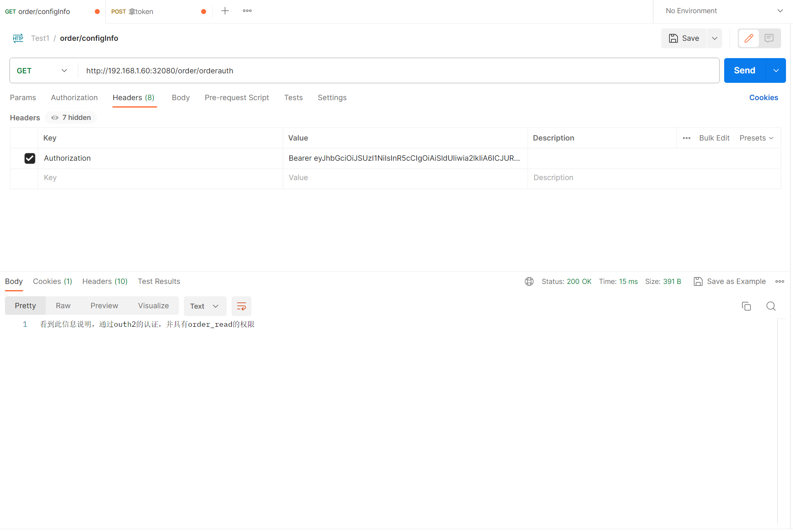Toggle word wrap in the response body
Image resolution: width=793 pixels, height=532 pixels.
[241, 306]
